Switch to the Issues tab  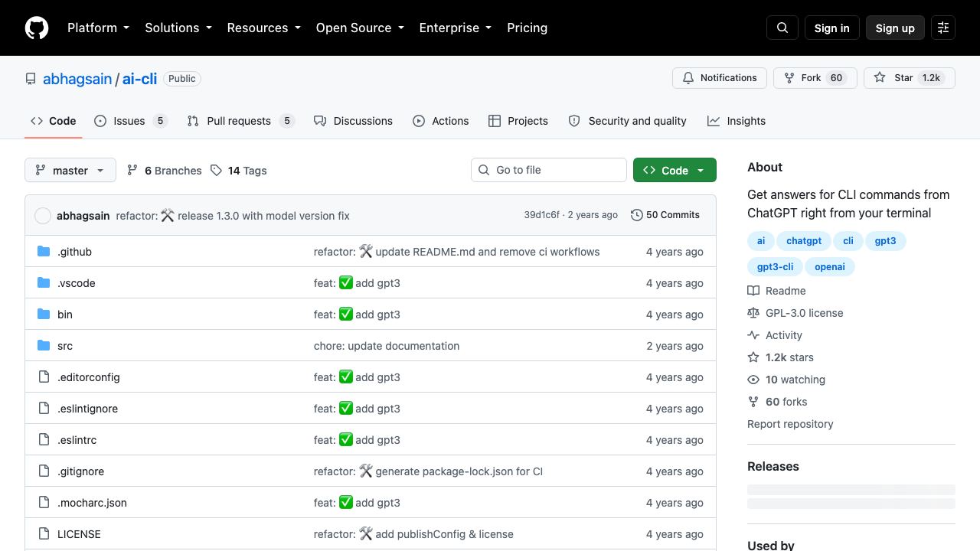(x=130, y=121)
